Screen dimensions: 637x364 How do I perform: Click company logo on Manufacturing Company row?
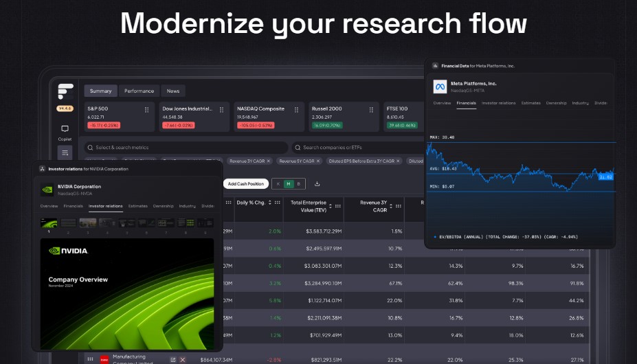click(104, 359)
